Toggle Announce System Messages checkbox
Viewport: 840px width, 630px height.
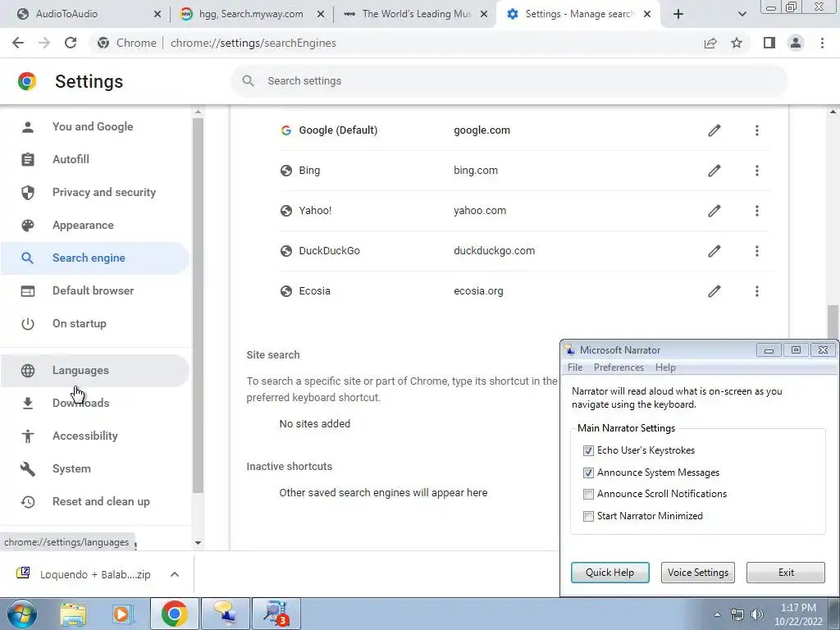588,472
